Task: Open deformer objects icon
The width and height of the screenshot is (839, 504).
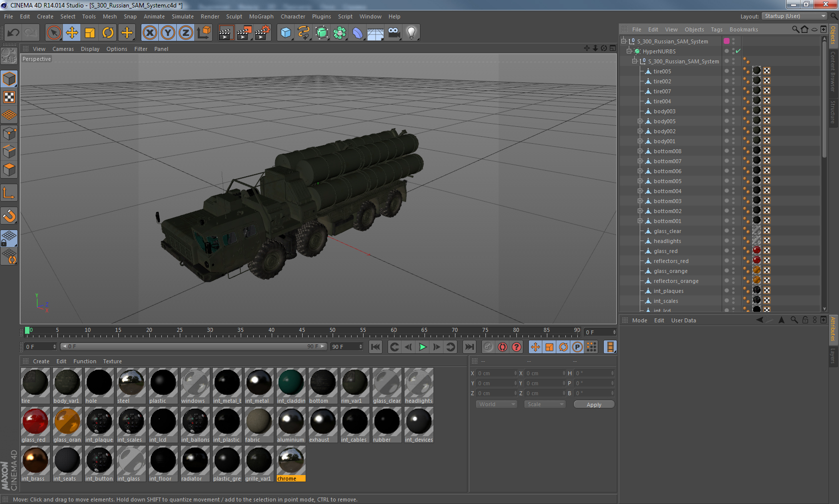Action: click(358, 33)
